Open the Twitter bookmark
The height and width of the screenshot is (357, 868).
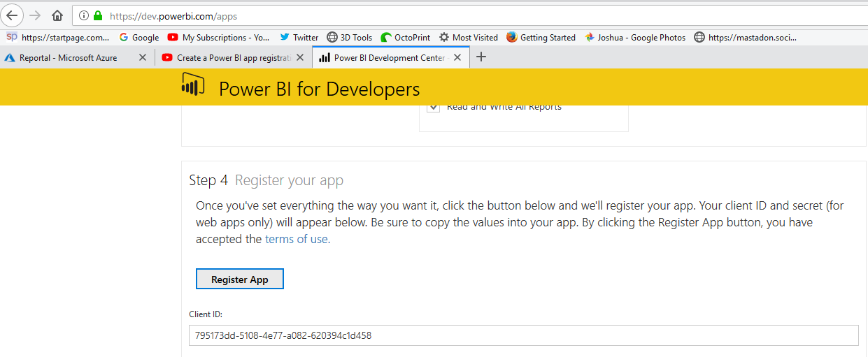tap(299, 38)
